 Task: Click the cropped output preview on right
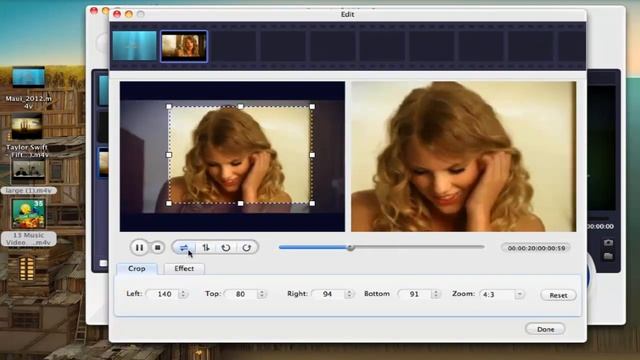464,156
